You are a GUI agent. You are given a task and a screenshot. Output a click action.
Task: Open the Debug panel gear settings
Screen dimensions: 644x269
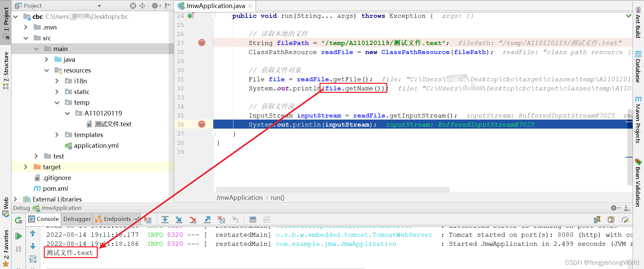(615, 208)
